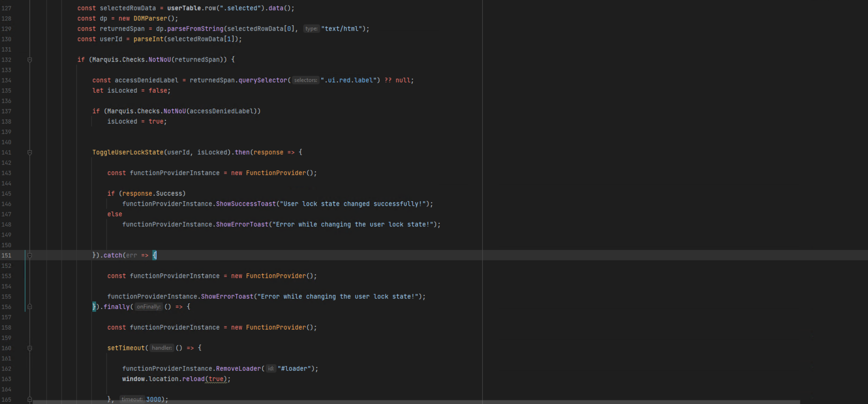Collapse the fold marker at line 132

[30, 60]
